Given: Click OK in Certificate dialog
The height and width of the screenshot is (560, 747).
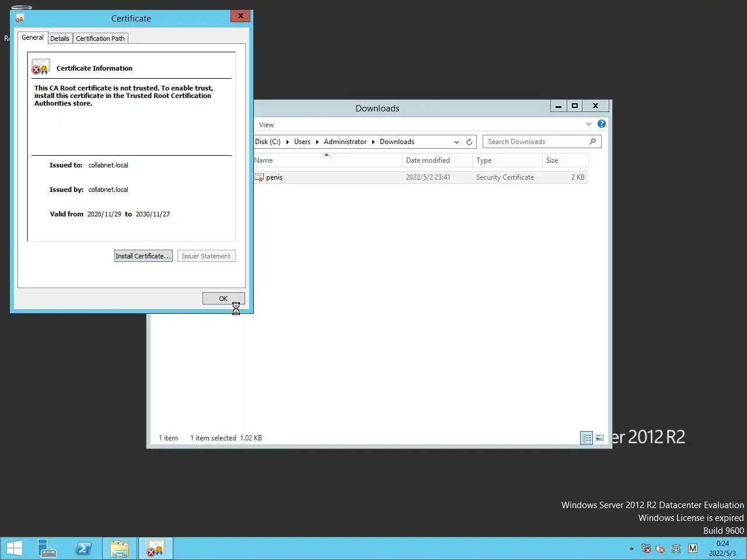Looking at the screenshot, I should [223, 299].
